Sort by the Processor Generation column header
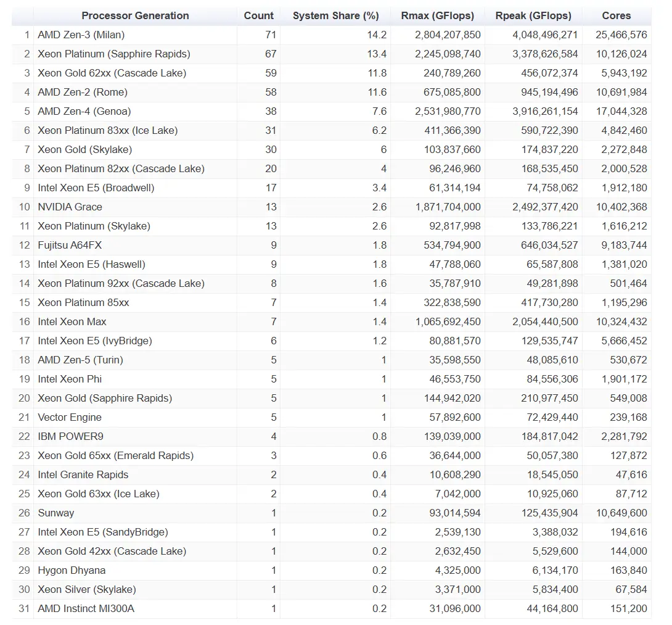The image size is (672, 625). [x=135, y=16]
